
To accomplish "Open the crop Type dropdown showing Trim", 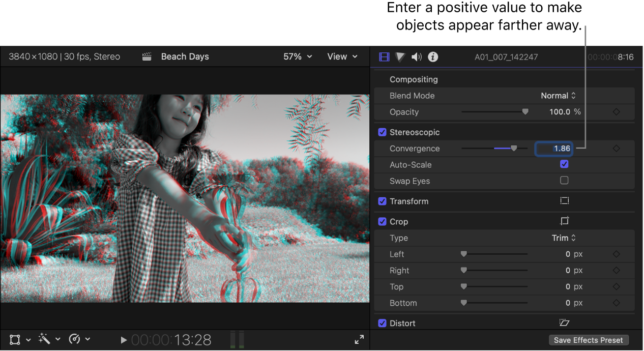I will 565,238.
